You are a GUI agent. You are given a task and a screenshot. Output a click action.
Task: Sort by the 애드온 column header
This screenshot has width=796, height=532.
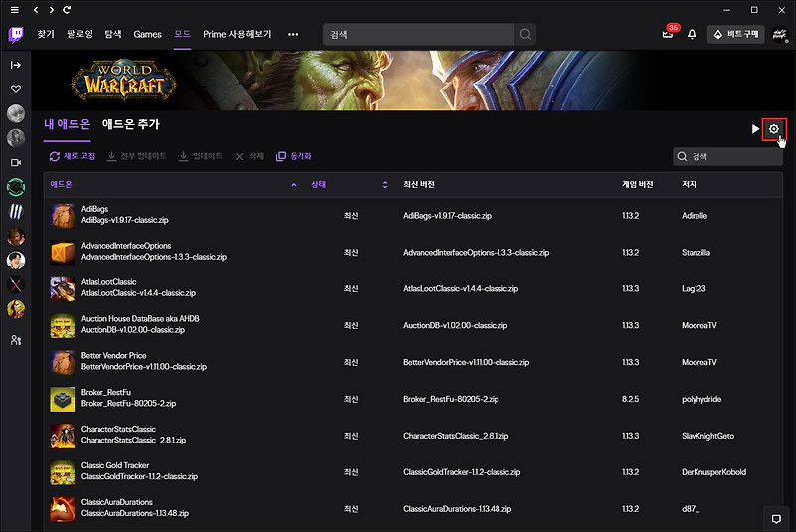[x=61, y=185]
